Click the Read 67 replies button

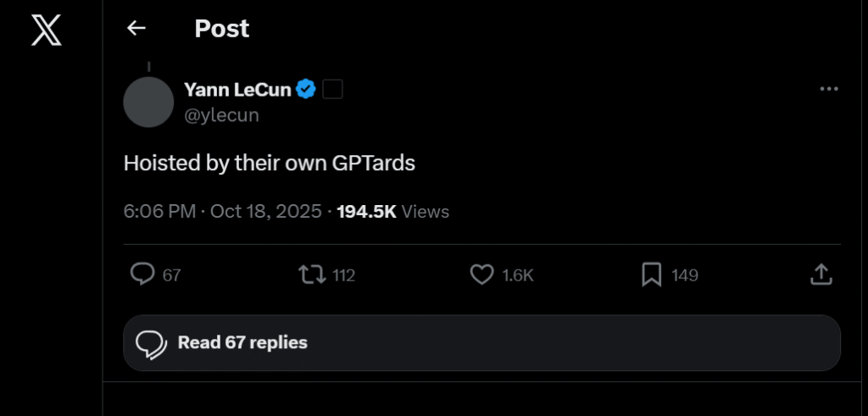[481, 343]
